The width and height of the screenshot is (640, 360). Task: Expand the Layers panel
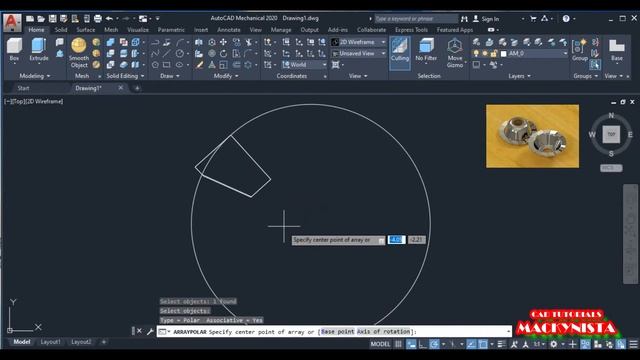(x=519, y=76)
